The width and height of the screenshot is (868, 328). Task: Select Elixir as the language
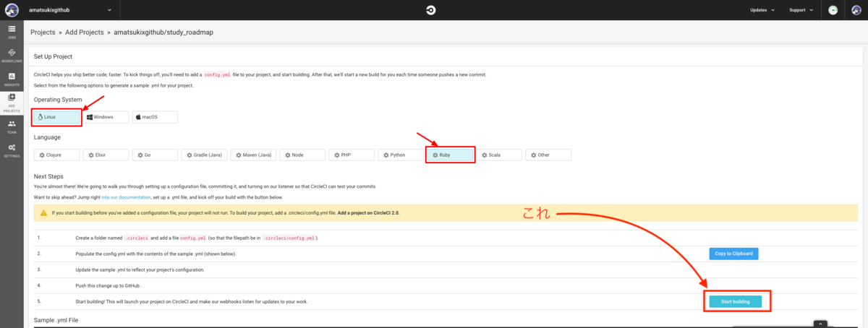106,155
